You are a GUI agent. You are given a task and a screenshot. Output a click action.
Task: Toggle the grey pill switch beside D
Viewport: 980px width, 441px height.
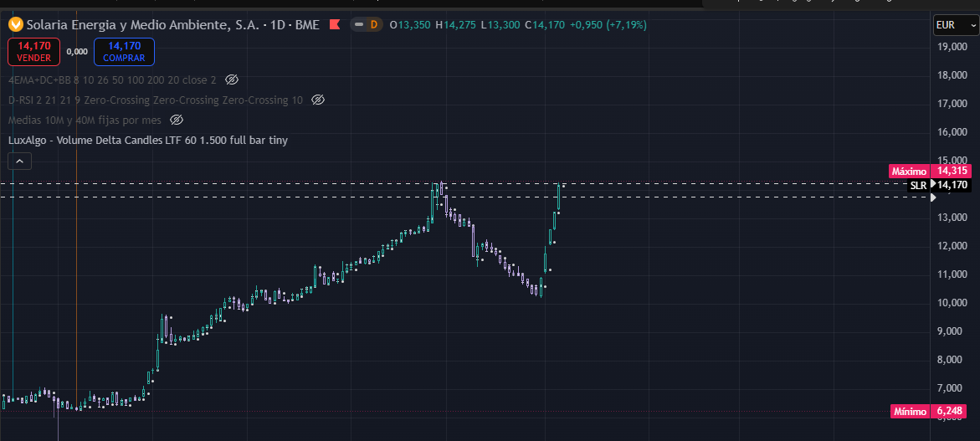tap(359, 25)
